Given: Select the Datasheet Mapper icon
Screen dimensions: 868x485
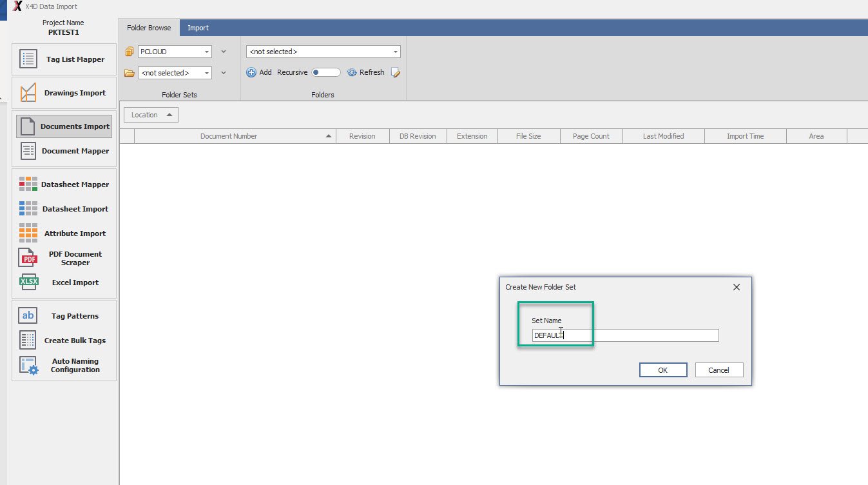Looking at the screenshot, I should point(28,184).
